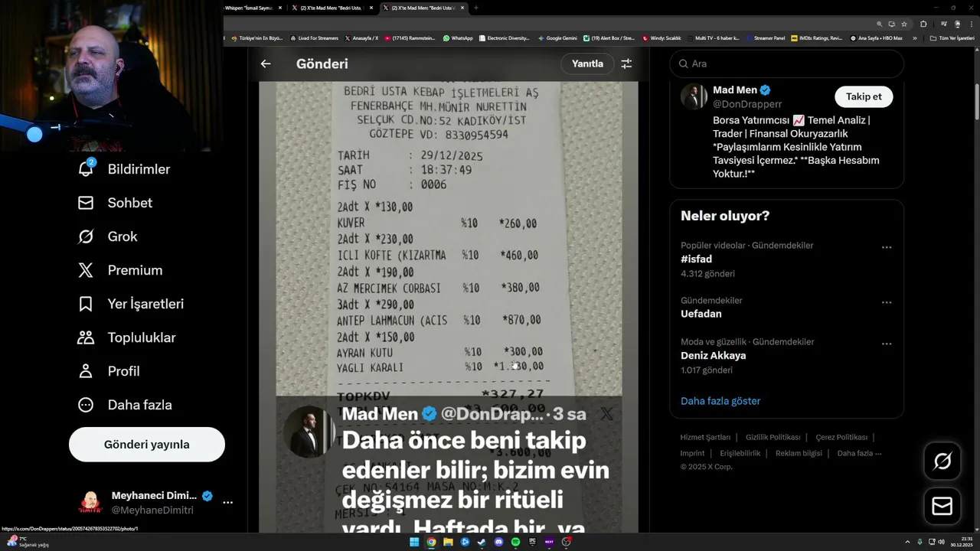This screenshot has width=980, height=551.
Task: Open Topluluklar communities
Action: click(x=86, y=337)
